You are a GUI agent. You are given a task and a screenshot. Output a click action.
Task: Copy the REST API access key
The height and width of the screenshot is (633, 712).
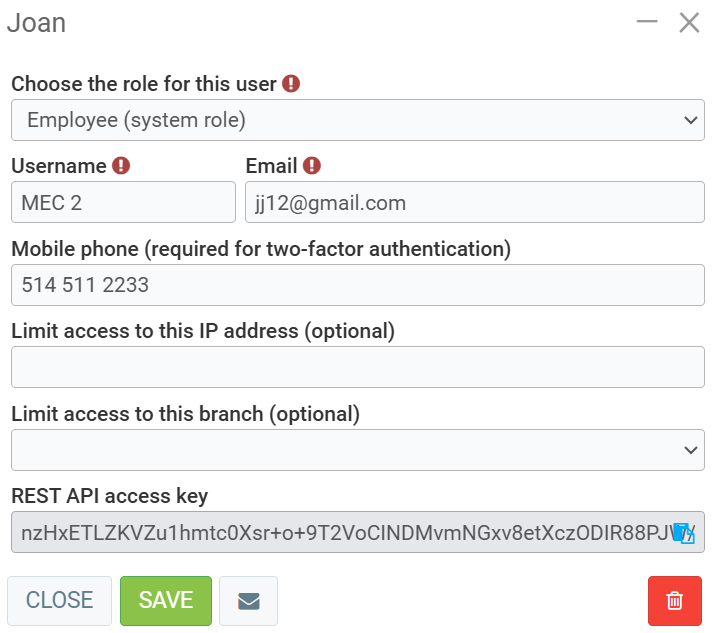683,533
